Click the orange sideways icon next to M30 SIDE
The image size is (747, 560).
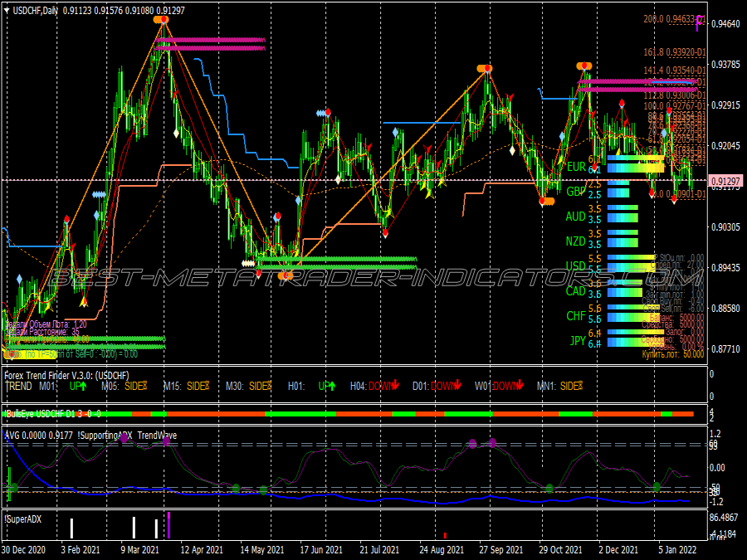(x=269, y=386)
